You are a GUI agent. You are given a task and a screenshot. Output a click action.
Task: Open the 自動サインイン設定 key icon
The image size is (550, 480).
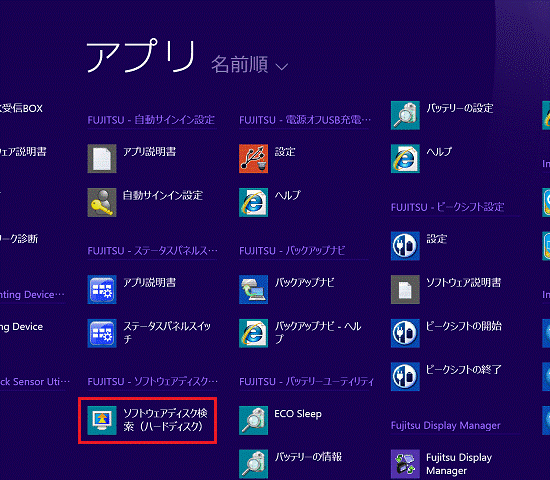[102, 202]
